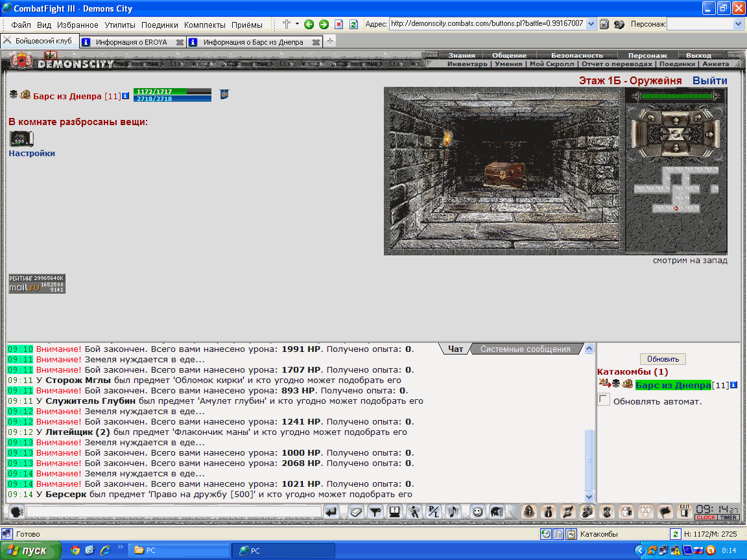Click the Выйти link to leave the dungeon
Image resolution: width=747 pixels, height=560 pixels.
pyautogui.click(x=710, y=80)
